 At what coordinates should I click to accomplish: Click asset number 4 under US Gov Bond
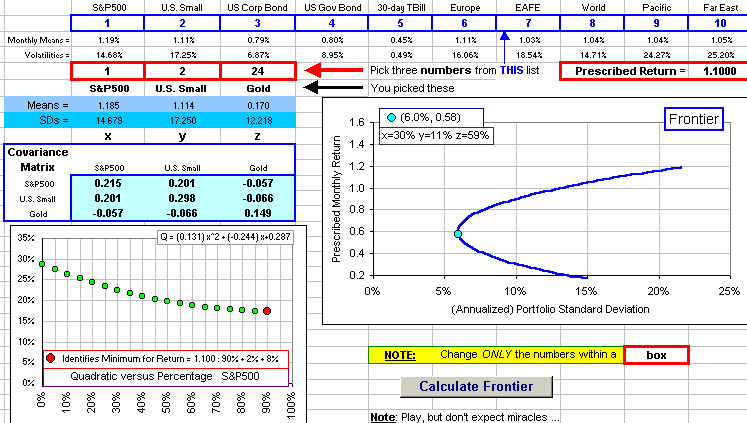(x=332, y=23)
